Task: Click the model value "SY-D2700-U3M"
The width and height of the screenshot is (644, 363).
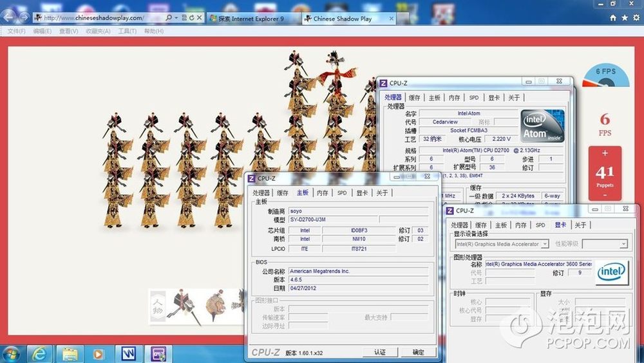Action: pyautogui.click(x=308, y=219)
